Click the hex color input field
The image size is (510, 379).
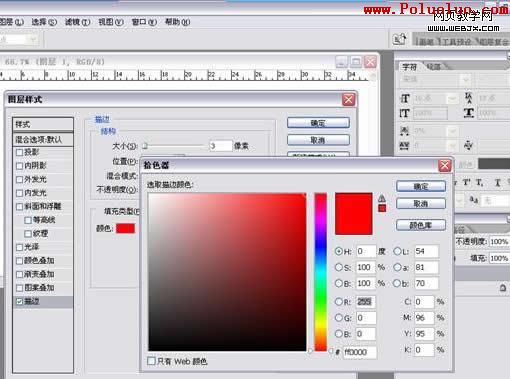click(360, 352)
